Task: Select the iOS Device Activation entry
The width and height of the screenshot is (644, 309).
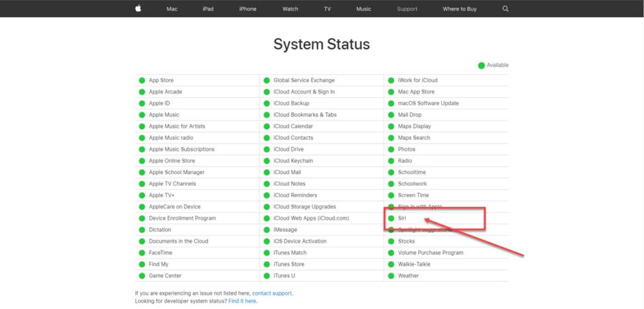Action: tap(300, 241)
